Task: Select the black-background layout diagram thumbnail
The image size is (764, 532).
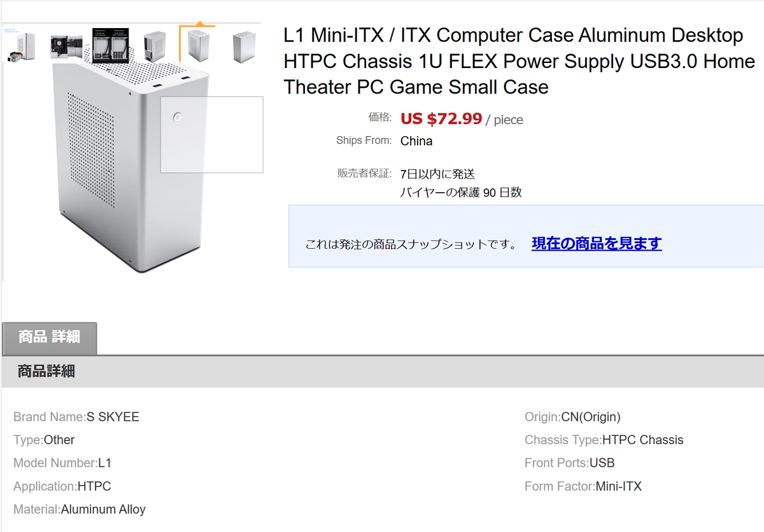Action: click(x=110, y=45)
